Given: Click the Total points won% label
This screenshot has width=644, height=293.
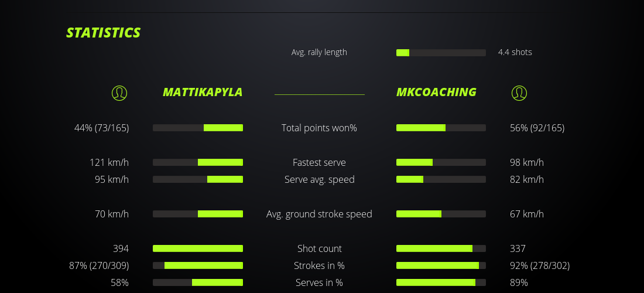Looking at the screenshot, I should click(x=319, y=128).
